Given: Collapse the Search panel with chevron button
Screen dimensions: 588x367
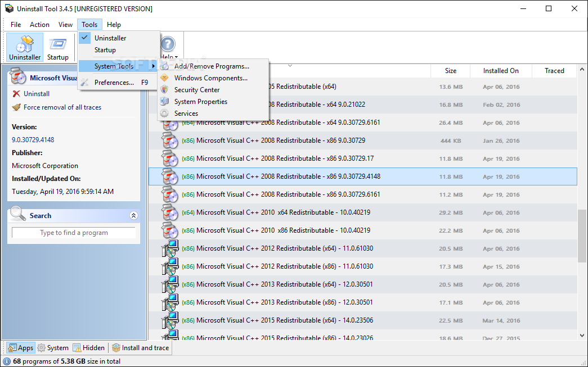Looking at the screenshot, I should 133,215.
